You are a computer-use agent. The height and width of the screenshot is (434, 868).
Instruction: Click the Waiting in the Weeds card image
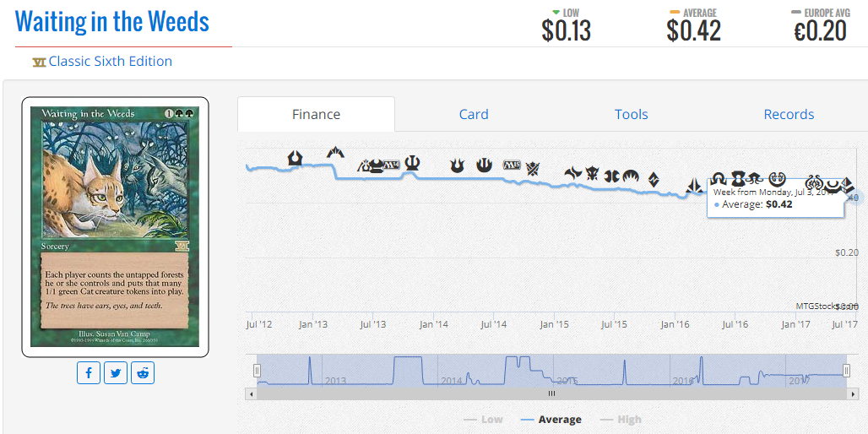tap(115, 227)
